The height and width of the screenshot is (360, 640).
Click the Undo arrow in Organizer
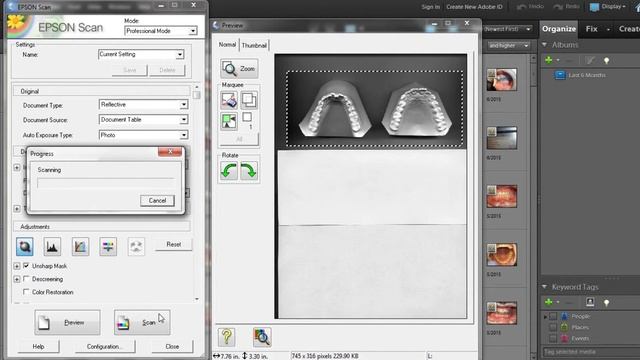pos(522,7)
